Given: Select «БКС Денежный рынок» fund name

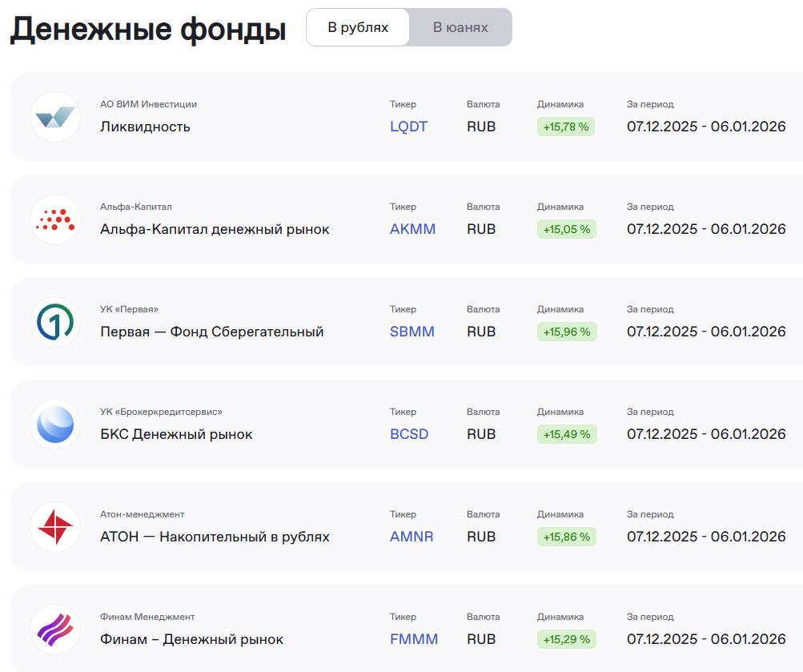Looking at the screenshot, I should point(176,434).
